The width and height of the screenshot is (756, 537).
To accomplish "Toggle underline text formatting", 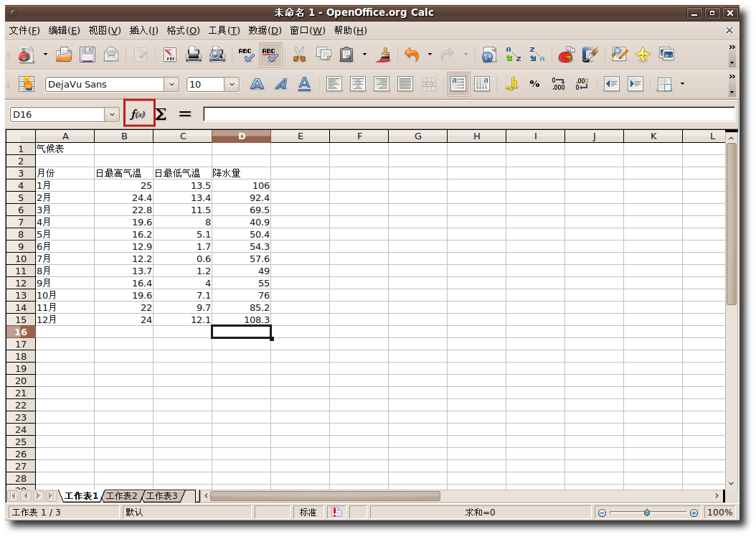I will coord(304,85).
